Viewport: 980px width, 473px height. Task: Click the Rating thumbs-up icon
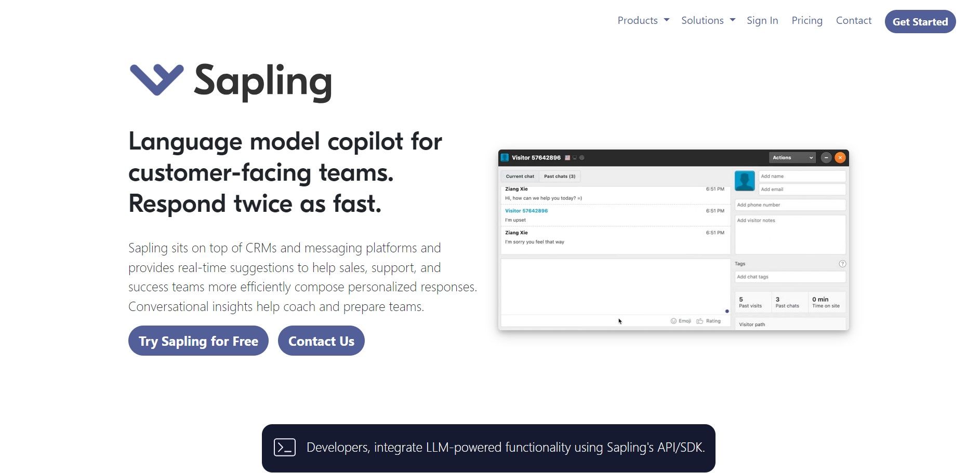click(x=700, y=321)
